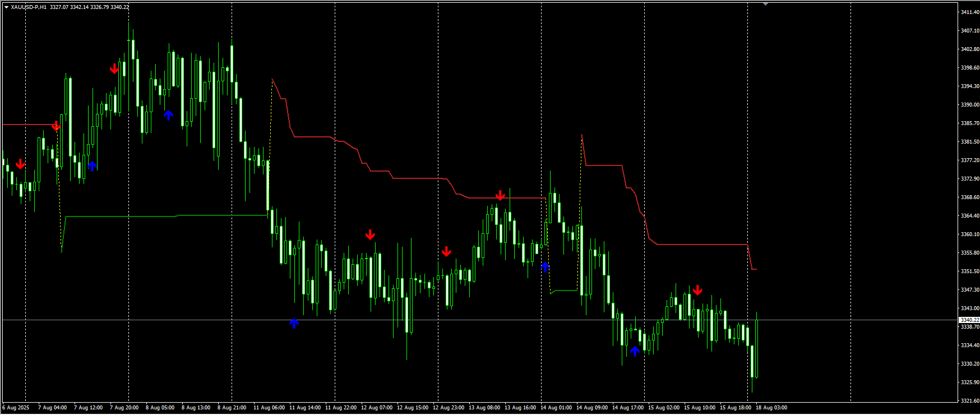Click the 11 Aug 06:00 time label

(269, 408)
